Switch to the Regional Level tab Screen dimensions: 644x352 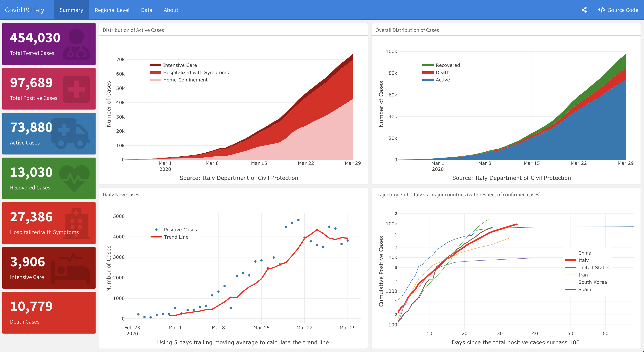click(x=112, y=10)
